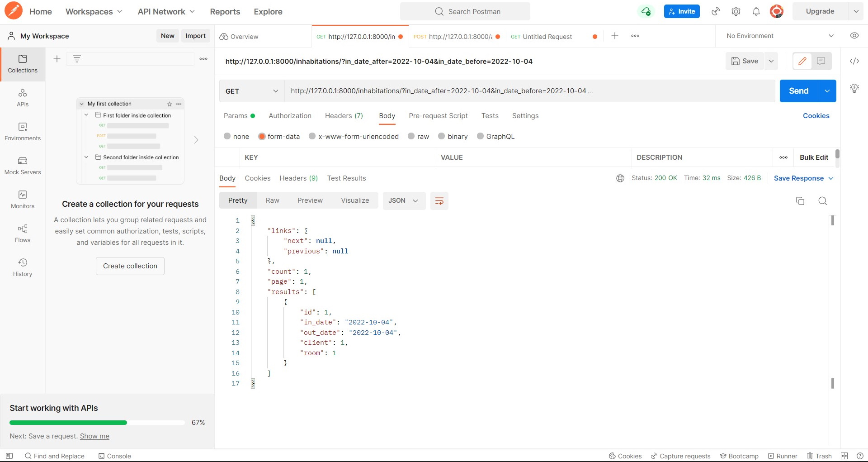Image resolution: width=868 pixels, height=462 pixels.
Task: Click the Send button
Action: click(x=798, y=91)
